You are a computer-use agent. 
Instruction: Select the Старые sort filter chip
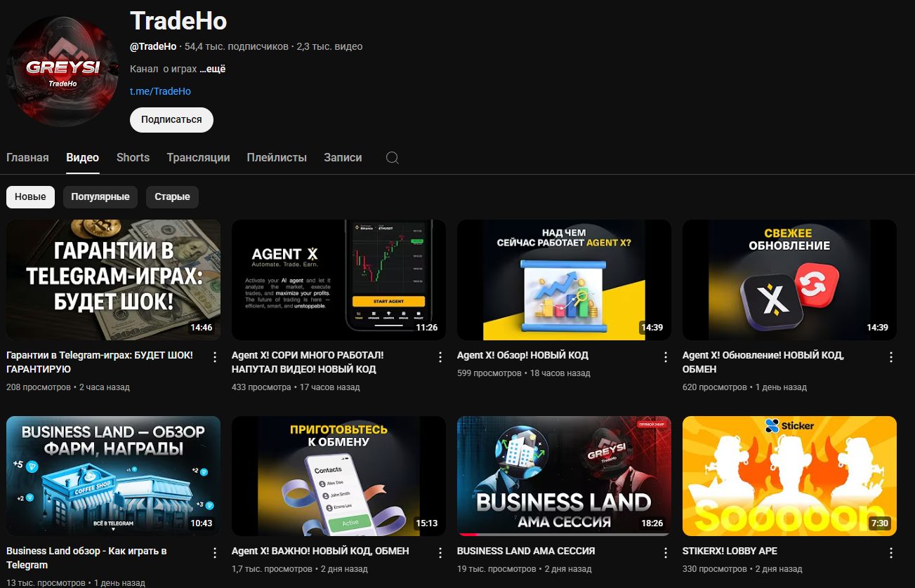[x=172, y=197]
